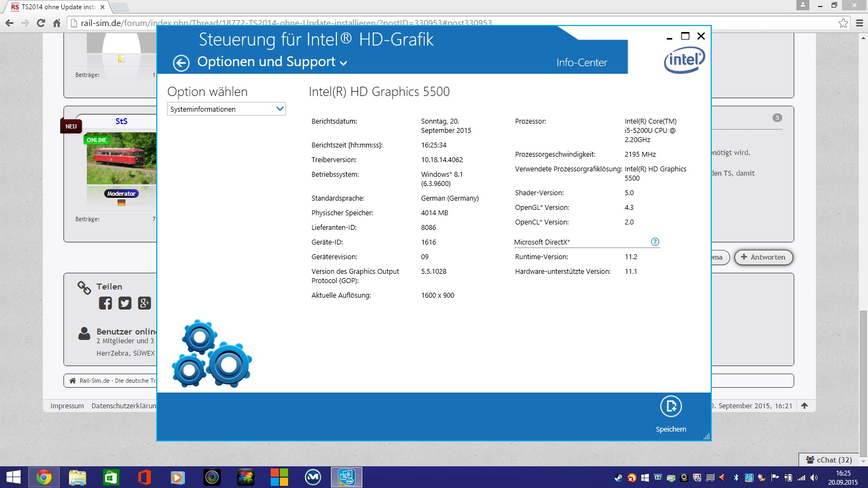Screen dimensions: 868x488
Task: Select the Geräte-ID value 1616
Action: (429, 242)
